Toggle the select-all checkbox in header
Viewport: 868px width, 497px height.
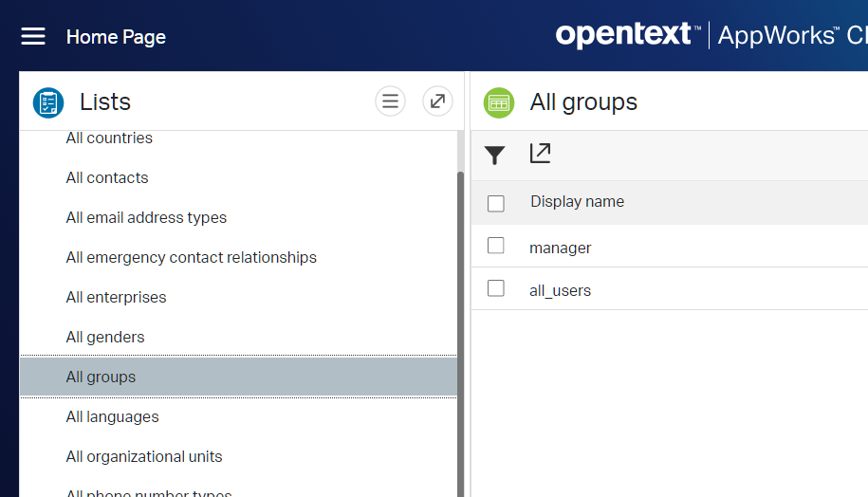[x=496, y=203]
